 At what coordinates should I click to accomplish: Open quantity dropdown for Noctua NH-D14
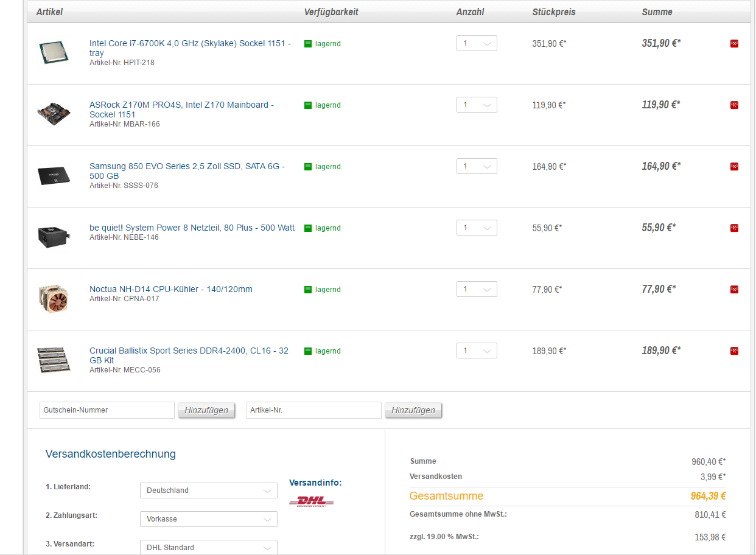pos(477,289)
